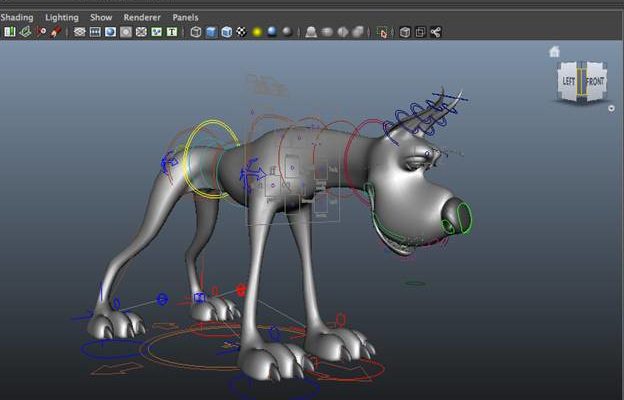Switch to Smooth Shade All mode
The height and width of the screenshot is (400, 624).
click(211, 32)
